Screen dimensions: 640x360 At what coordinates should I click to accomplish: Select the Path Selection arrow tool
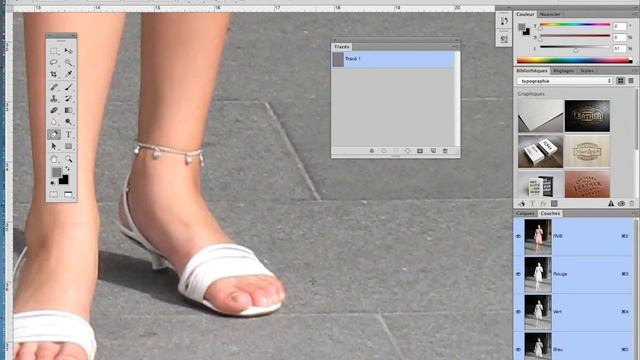pos(54,146)
